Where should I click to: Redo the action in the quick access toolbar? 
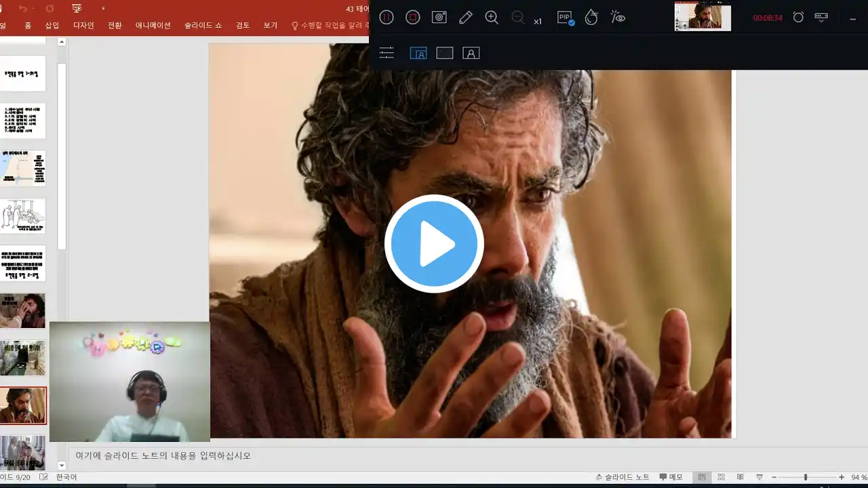click(x=50, y=9)
